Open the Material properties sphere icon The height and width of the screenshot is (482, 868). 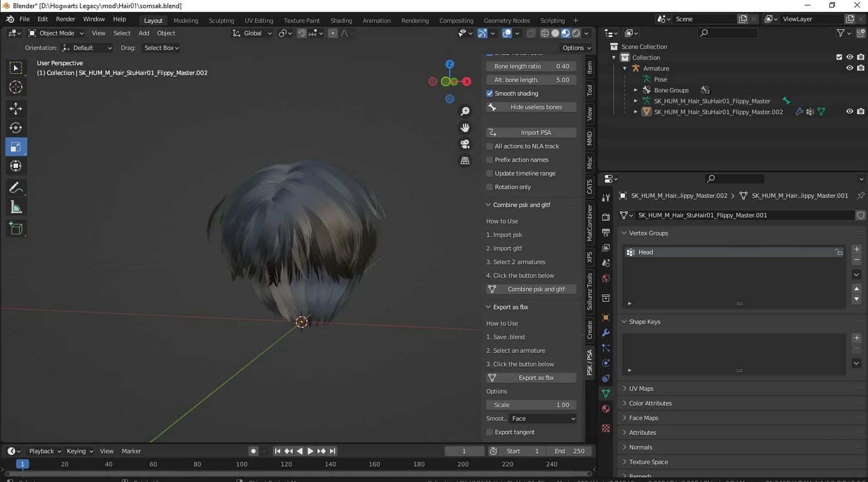coord(606,409)
